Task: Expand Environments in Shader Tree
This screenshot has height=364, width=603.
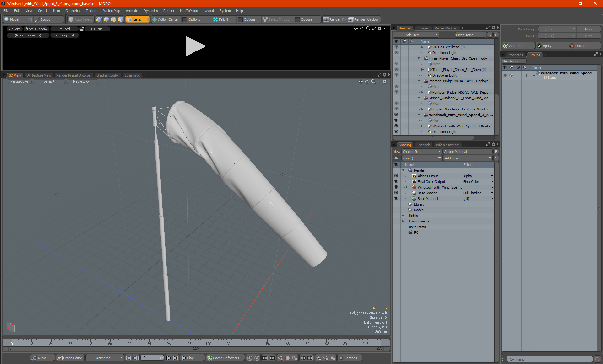Action: (x=403, y=221)
